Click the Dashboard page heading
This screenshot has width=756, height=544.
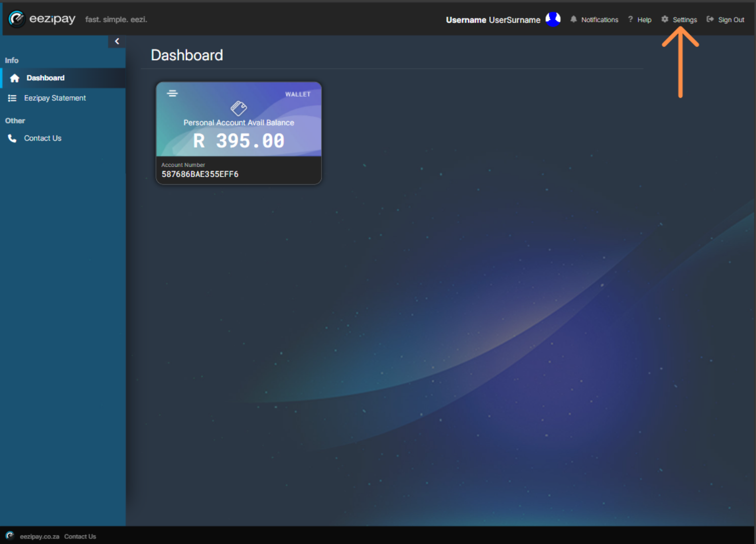click(x=187, y=55)
